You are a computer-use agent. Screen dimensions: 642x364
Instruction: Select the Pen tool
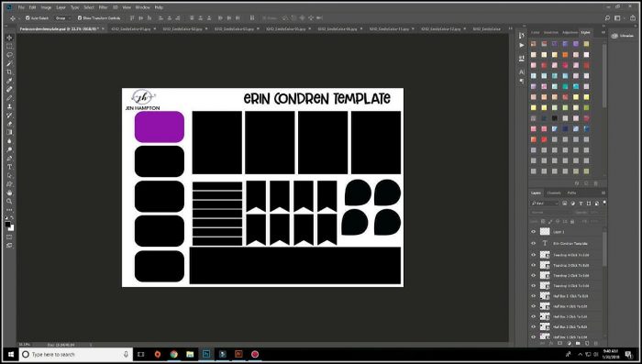9,158
